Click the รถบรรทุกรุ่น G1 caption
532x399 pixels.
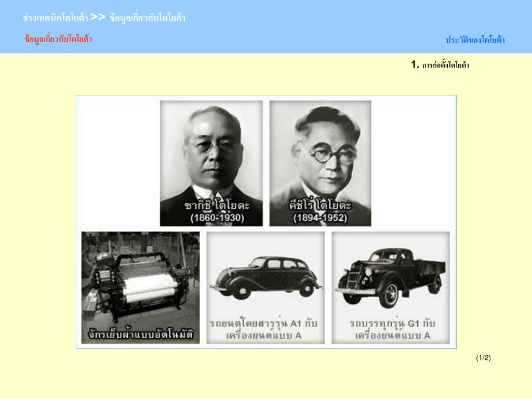(x=393, y=329)
